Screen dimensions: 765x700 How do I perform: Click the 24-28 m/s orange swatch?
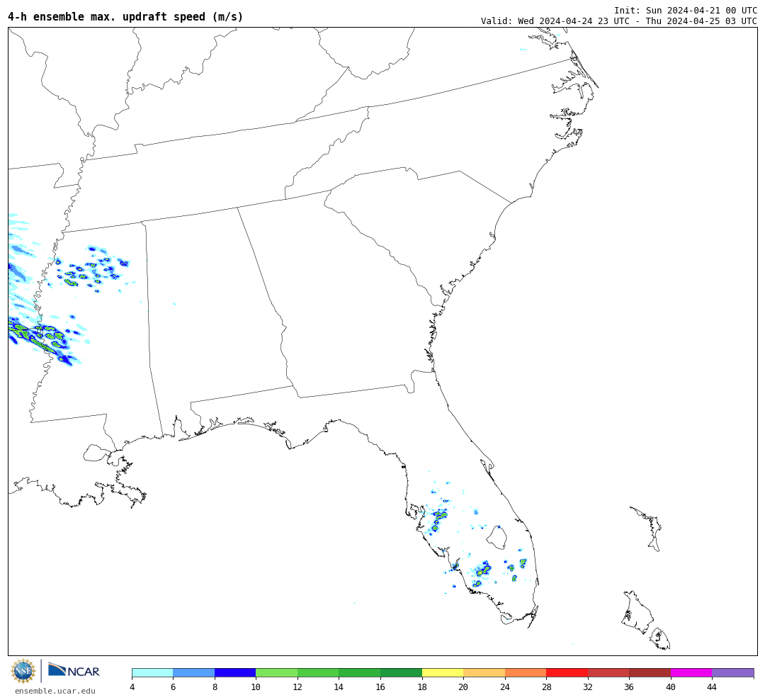(526, 673)
